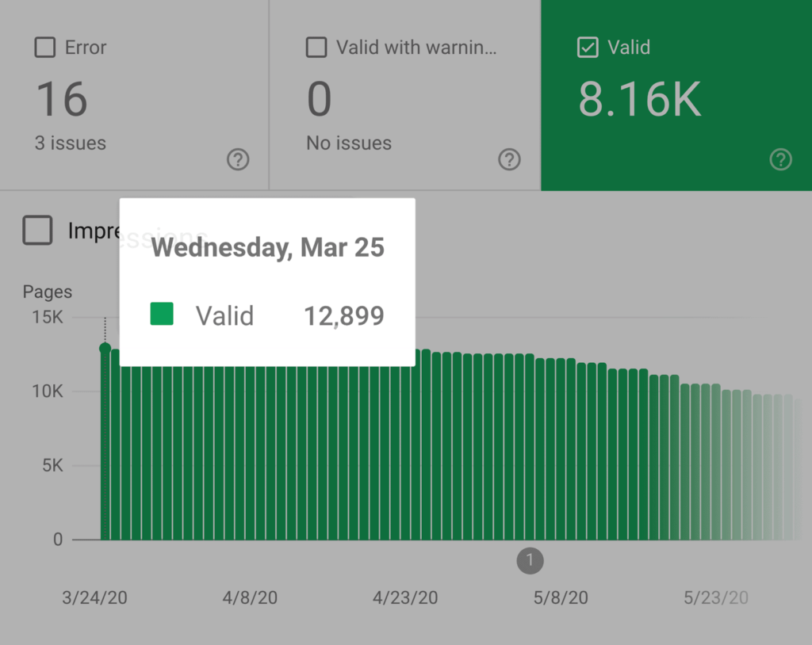The height and width of the screenshot is (645, 812).
Task: Click the "No issues" text
Action: point(349,143)
